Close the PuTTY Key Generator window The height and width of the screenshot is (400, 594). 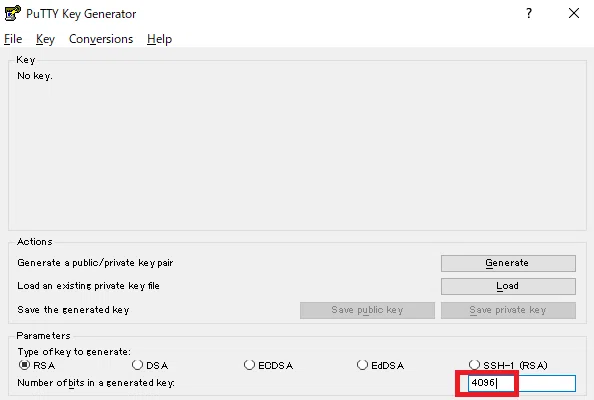(x=574, y=13)
